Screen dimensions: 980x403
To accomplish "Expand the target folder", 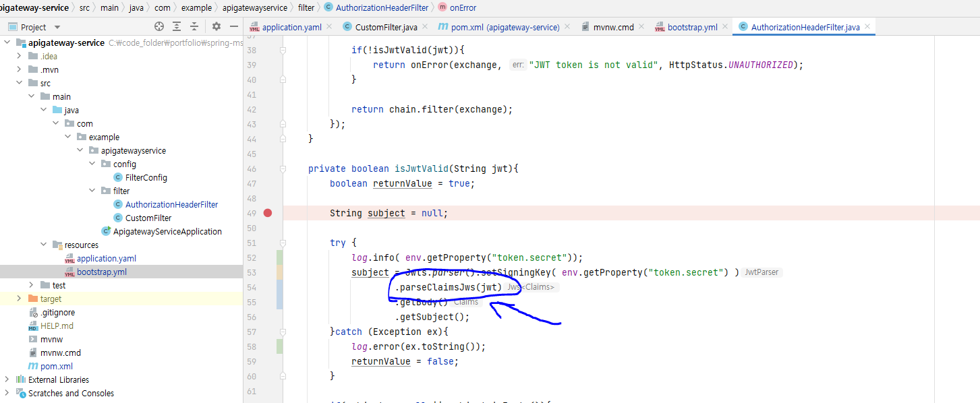I will [20, 299].
